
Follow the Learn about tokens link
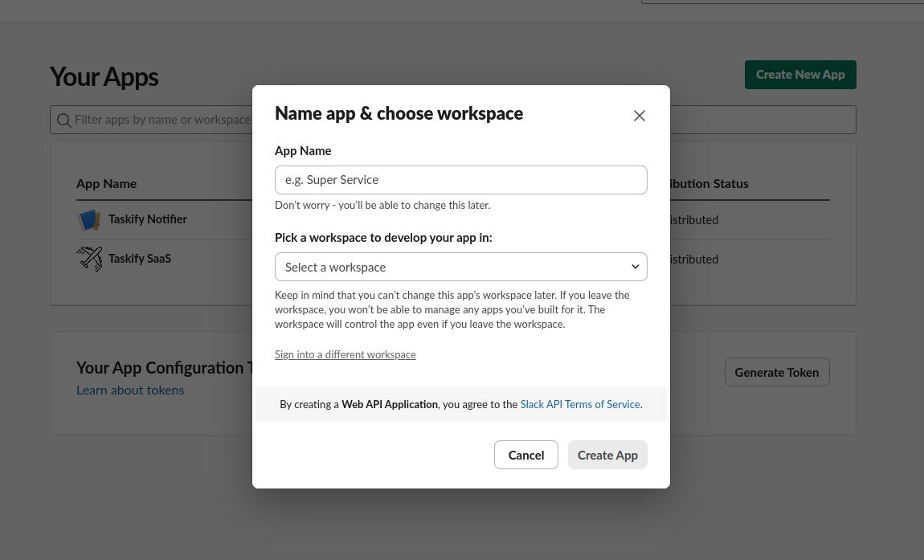(x=130, y=390)
